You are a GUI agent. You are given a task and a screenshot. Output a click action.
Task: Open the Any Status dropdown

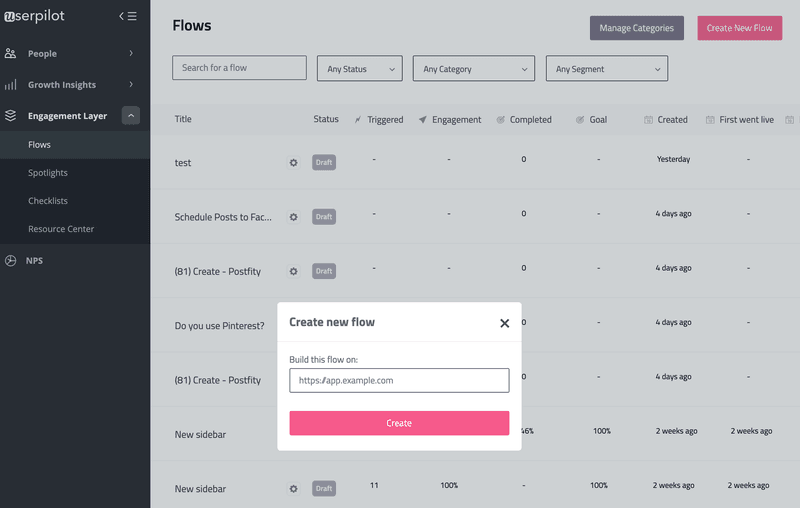coord(360,68)
